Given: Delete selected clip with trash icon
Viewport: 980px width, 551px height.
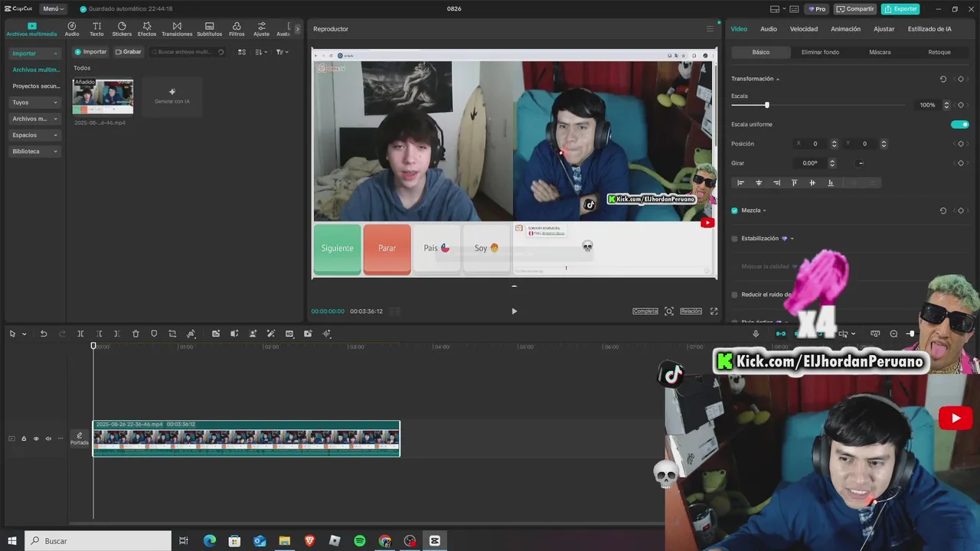Looking at the screenshot, I should 136,334.
